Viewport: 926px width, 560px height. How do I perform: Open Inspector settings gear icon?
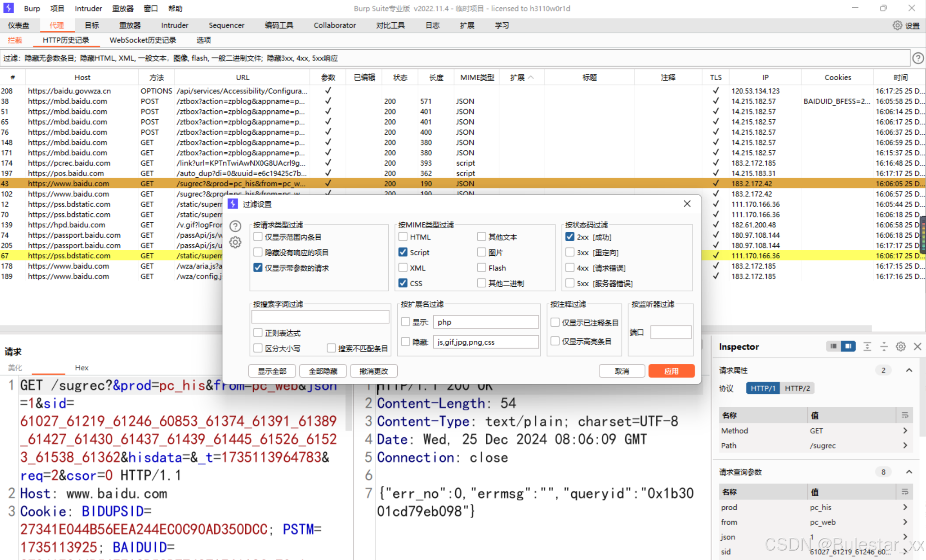(x=901, y=346)
